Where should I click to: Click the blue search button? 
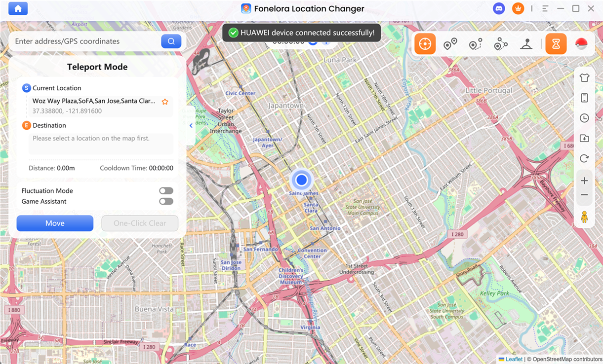tap(171, 41)
